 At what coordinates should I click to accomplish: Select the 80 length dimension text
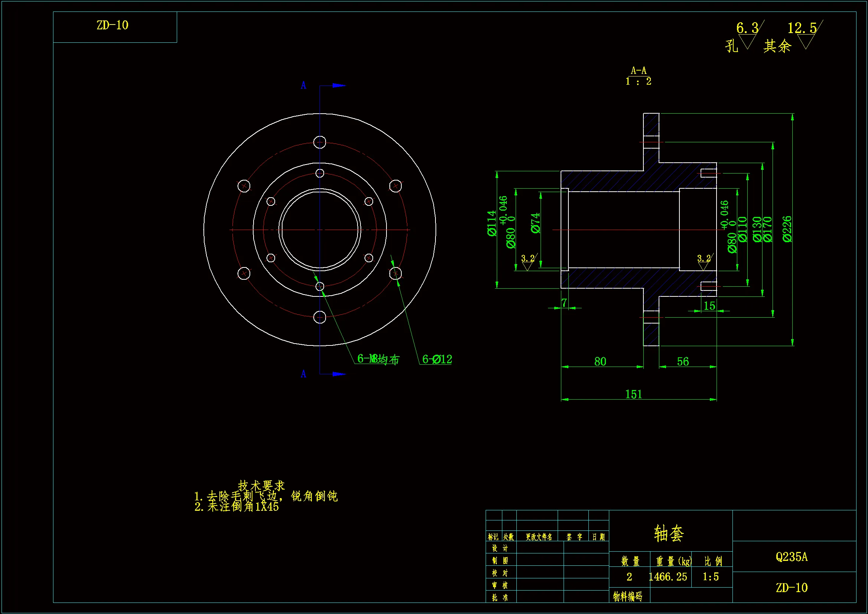(x=600, y=362)
